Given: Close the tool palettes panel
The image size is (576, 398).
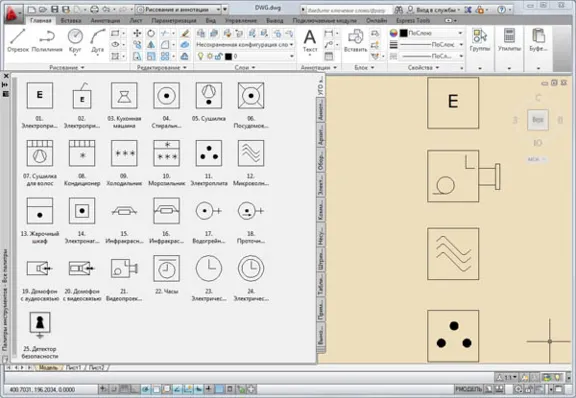Looking at the screenshot, I should [x=6, y=76].
